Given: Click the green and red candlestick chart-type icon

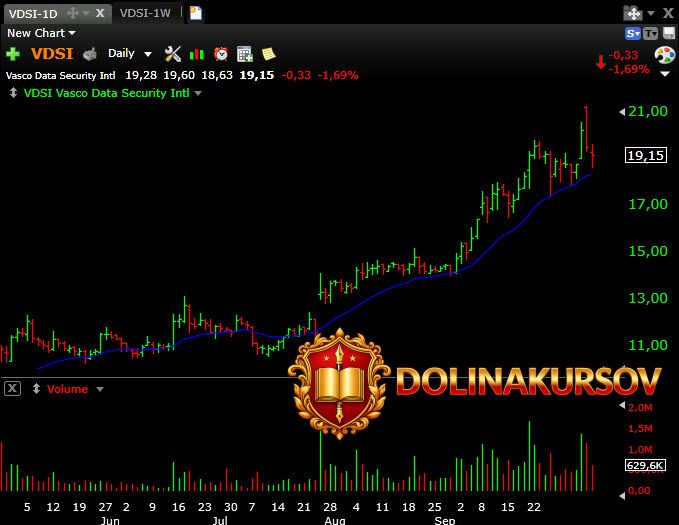Looking at the screenshot, I should pos(197,54).
